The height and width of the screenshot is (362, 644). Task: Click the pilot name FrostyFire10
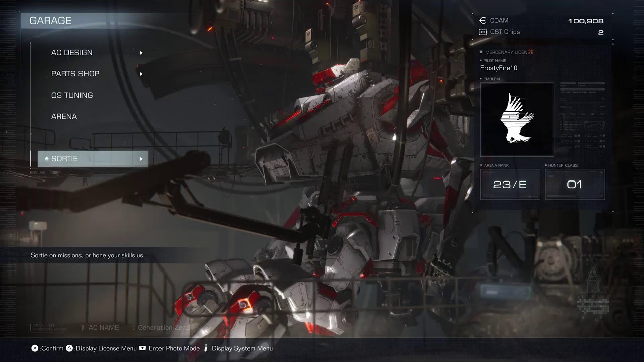pyautogui.click(x=499, y=68)
